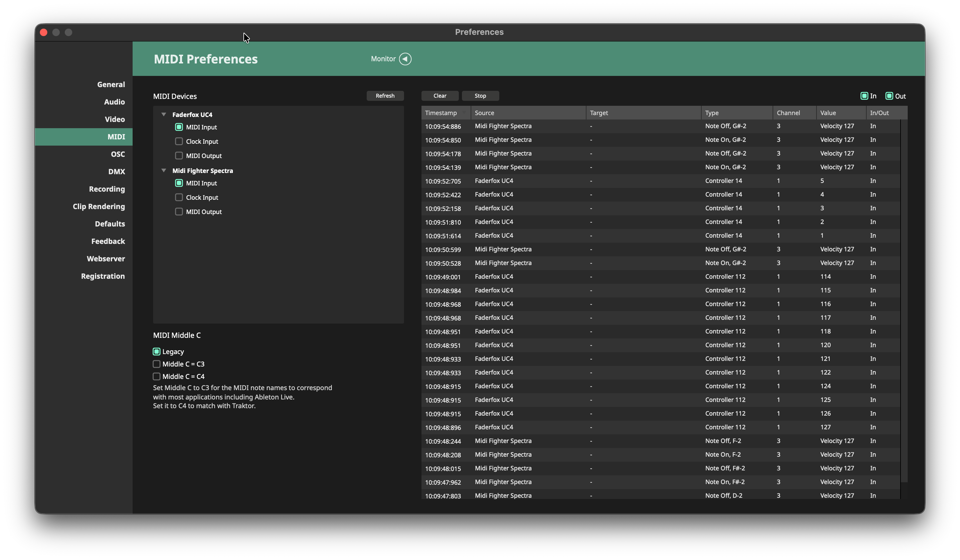Viewport: 960px width, 560px height.
Task: Switch to the Audio preferences tab
Action: [x=114, y=102]
